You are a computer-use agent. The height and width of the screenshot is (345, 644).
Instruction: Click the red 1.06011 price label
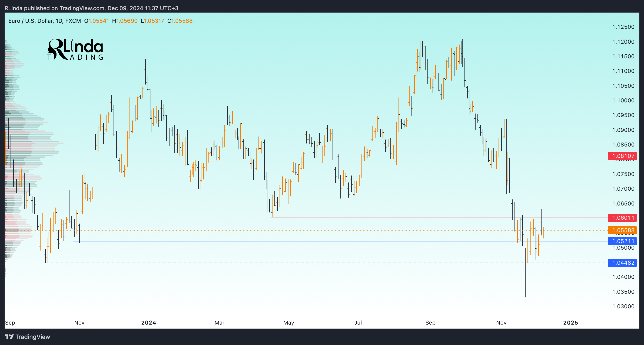tap(623, 218)
